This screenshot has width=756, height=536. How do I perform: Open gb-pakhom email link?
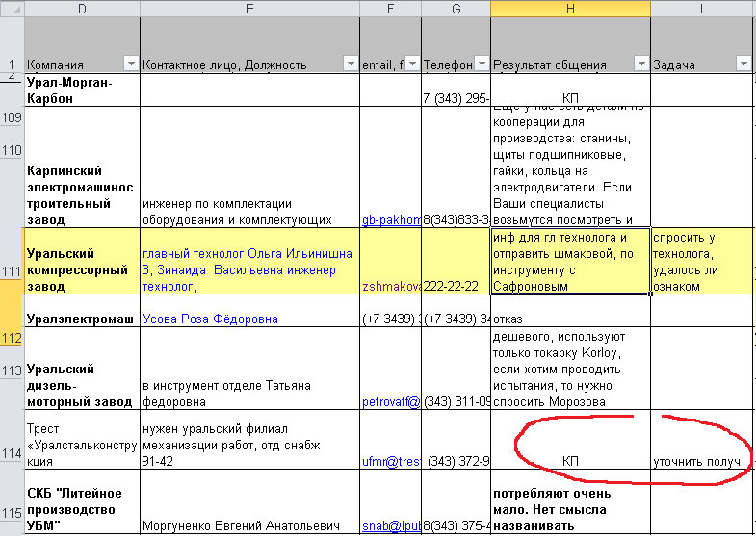click(391, 220)
